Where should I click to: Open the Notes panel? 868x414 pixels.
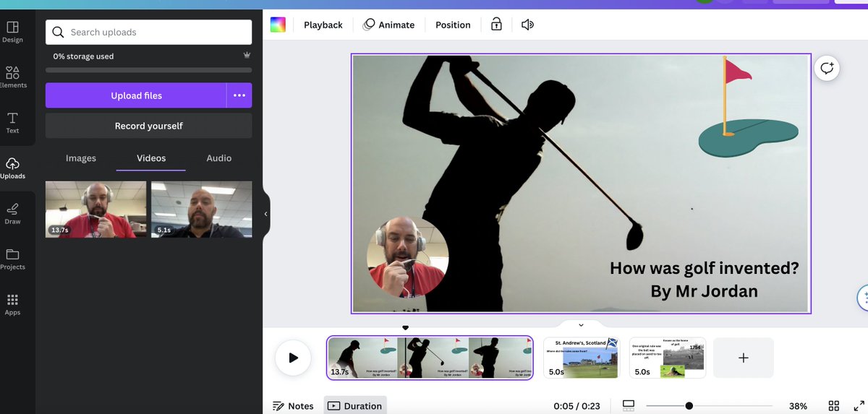coord(293,406)
